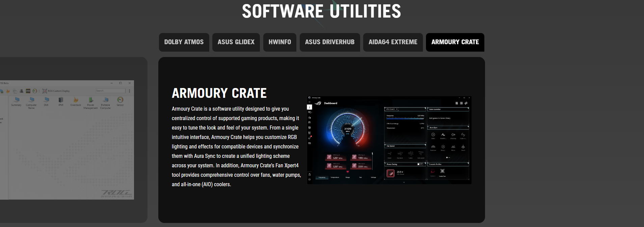Open the user account icon in Armoury Crate
Viewport: 644px width, 227px height.
[310, 174]
